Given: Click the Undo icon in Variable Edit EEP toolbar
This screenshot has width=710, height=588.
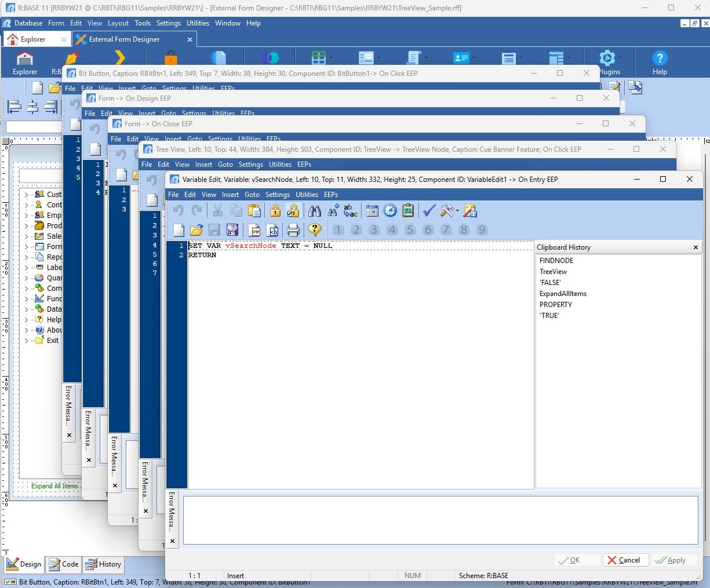Looking at the screenshot, I should [179, 211].
